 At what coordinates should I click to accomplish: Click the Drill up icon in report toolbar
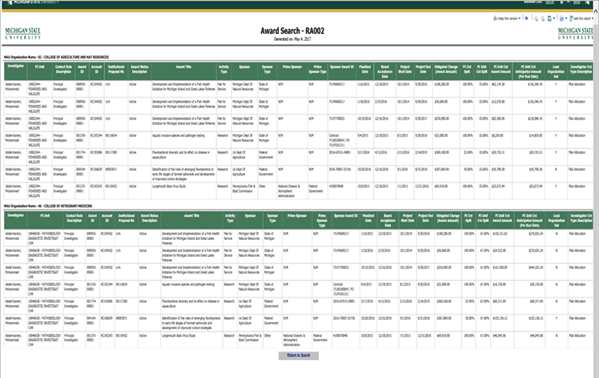[x=542, y=19]
